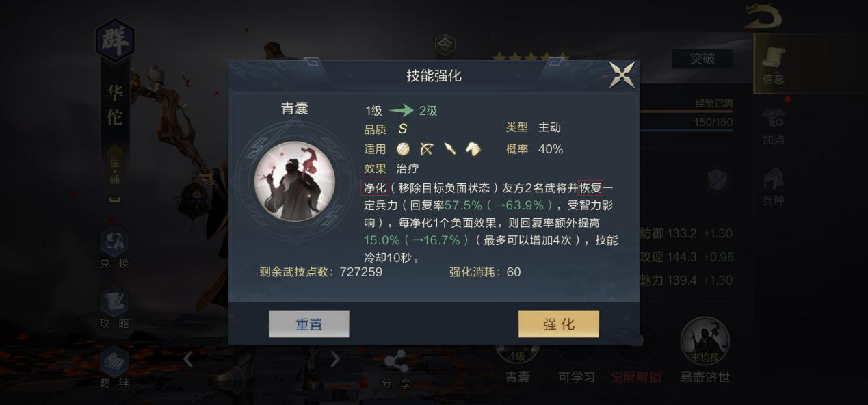The image size is (868, 405).
Task: Click the return arrow at top right
Action: point(763,16)
